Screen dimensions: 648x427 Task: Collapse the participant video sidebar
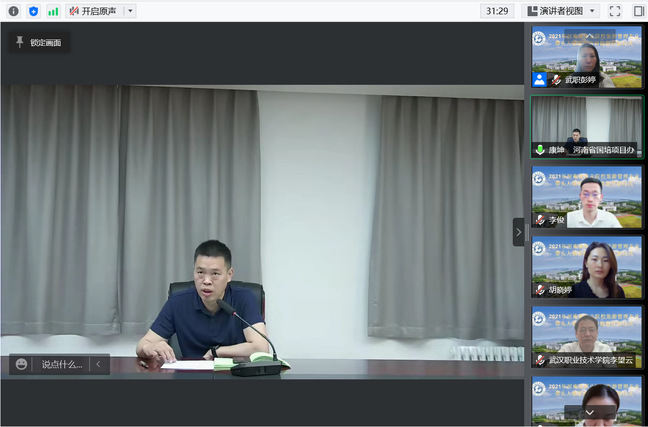point(518,232)
